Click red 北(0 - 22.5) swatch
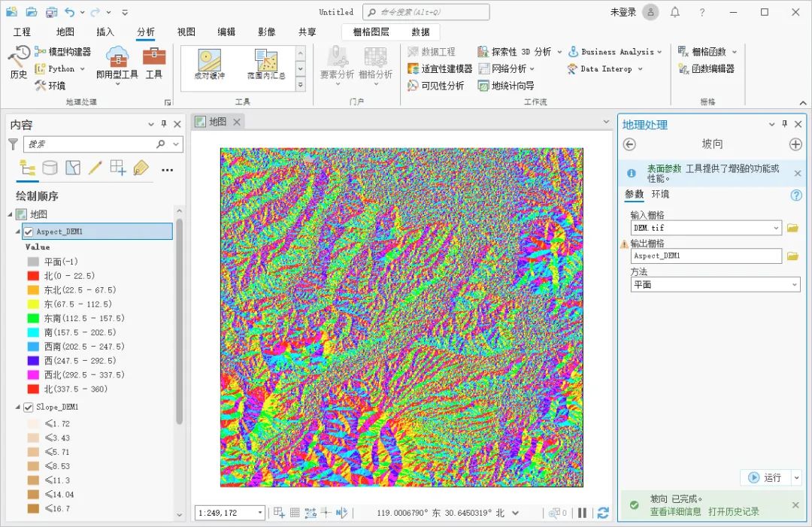Viewport: 812px width, 527px height. pyautogui.click(x=33, y=276)
